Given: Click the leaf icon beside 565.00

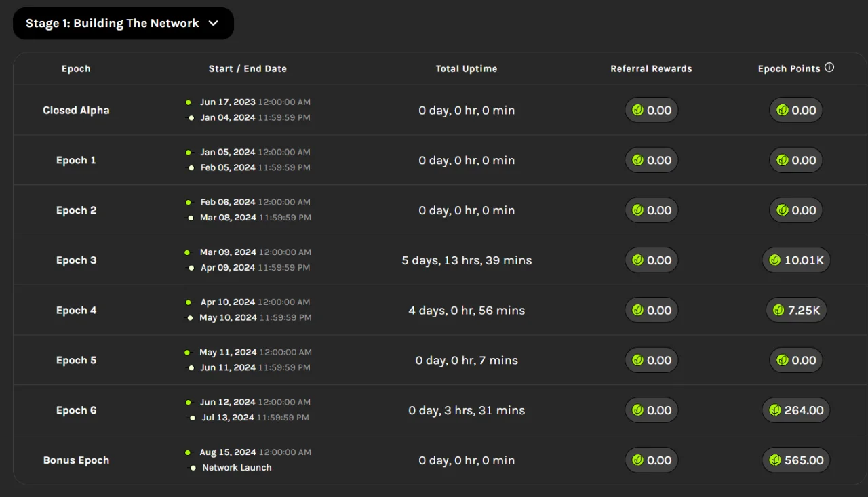Looking at the screenshot, I should click(x=775, y=460).
